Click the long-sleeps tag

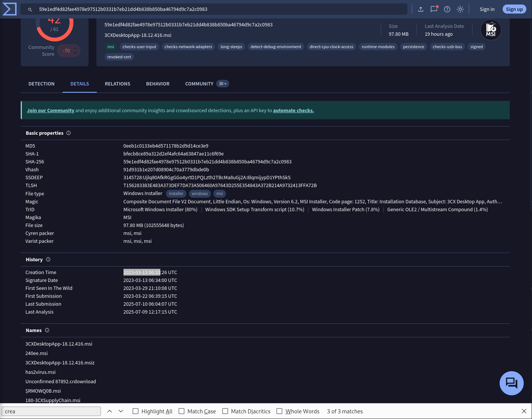232,47
